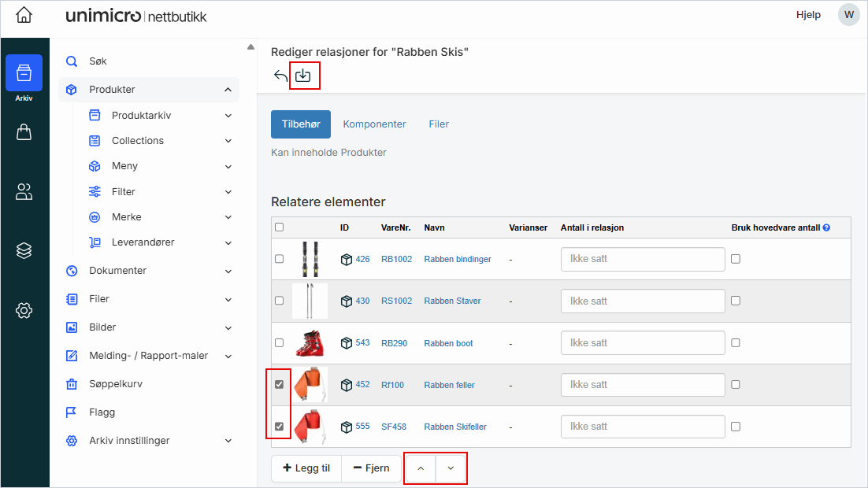Open the Rabben boot product link
Viewport: 868px width, 488px height.
pos(448,343)
